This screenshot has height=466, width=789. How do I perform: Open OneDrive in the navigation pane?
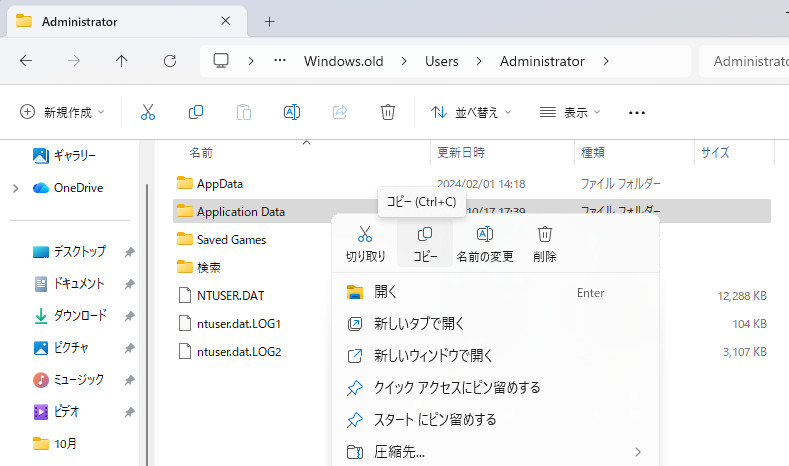point(68,188)
